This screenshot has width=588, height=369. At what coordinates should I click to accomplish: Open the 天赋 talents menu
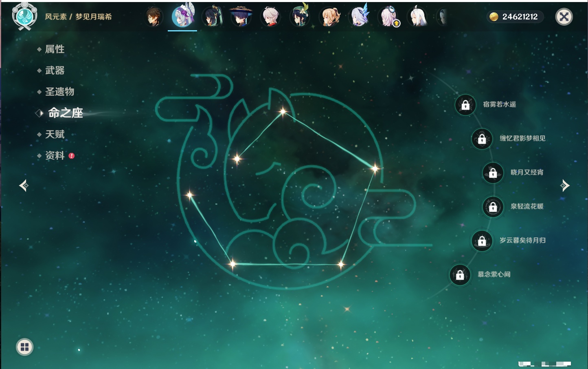(55, 134)
